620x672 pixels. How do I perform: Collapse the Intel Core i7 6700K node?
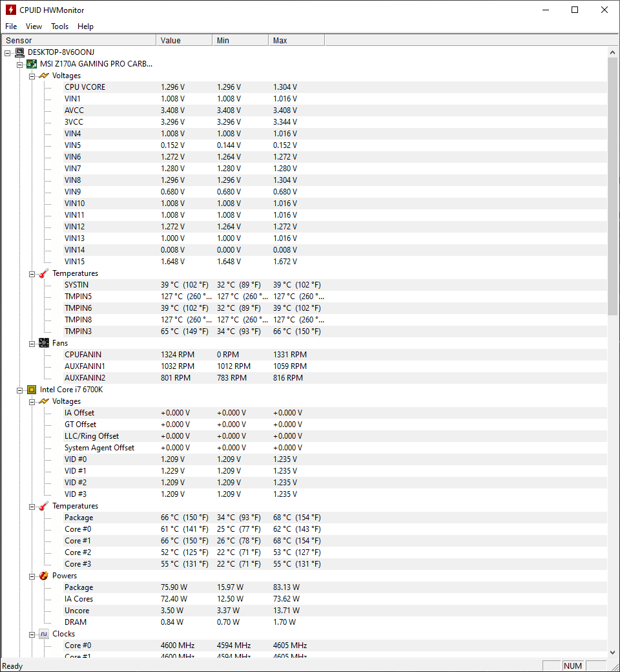coord(20,390)
